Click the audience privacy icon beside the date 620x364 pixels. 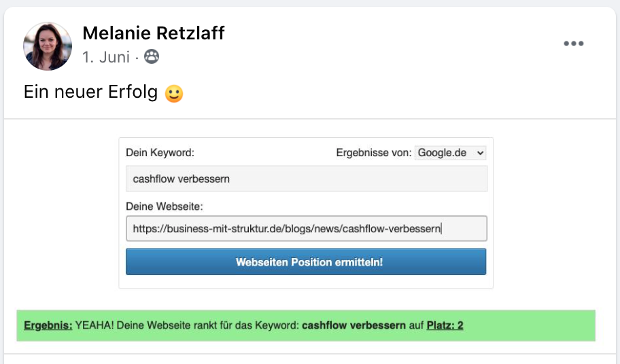pyautogui.click(x=152, y=57)
